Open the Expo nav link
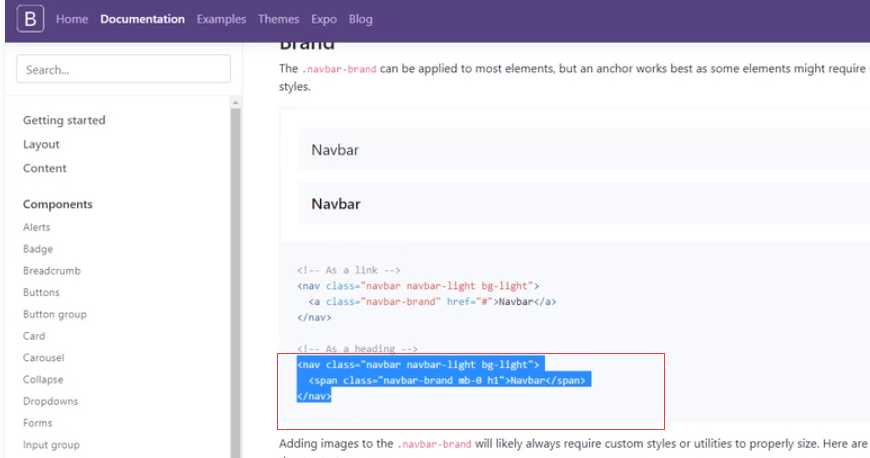Viewport: 870px width, 458px height. tap(324, 19)
